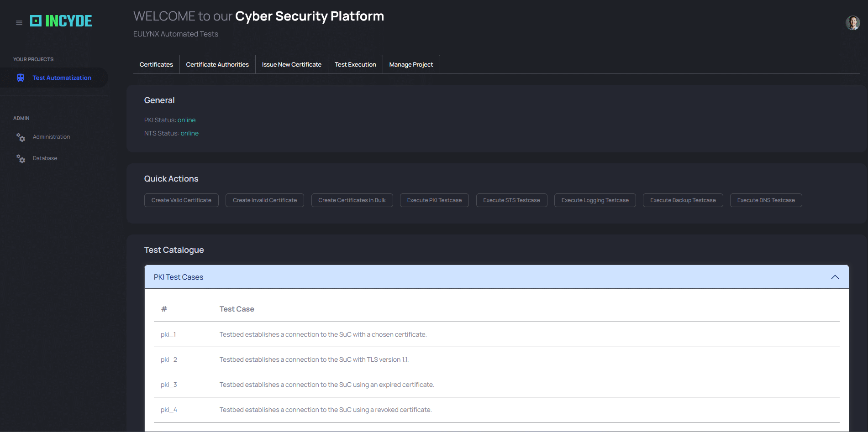This screenshot has width=868, height=432.
Task: Click the gears icon next to Database
Action: click(x=21, y=159)
